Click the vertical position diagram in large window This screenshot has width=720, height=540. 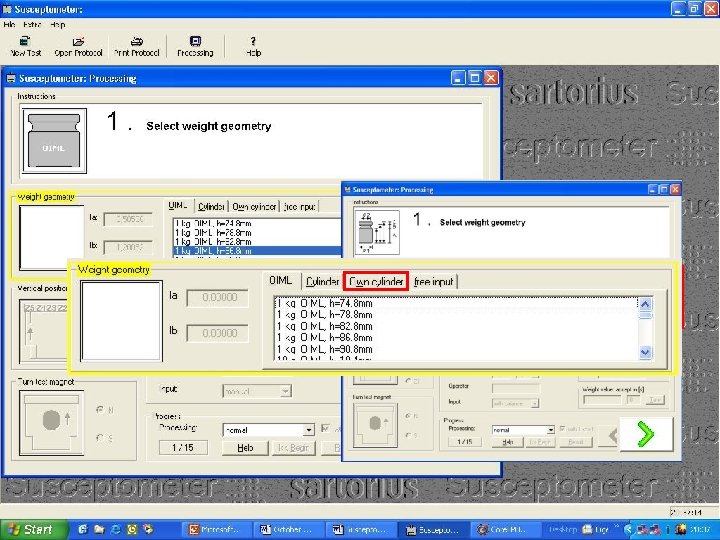44,331
